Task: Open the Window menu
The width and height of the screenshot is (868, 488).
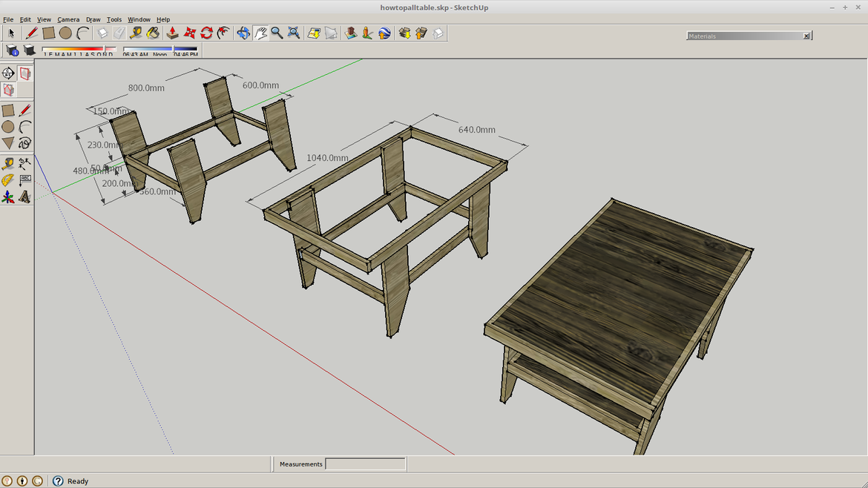Action: click(139, 19)
